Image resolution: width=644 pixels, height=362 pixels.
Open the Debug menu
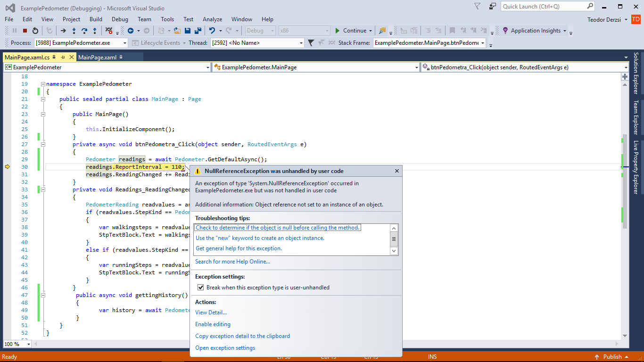pyautogui.click(x=120, y=19)
